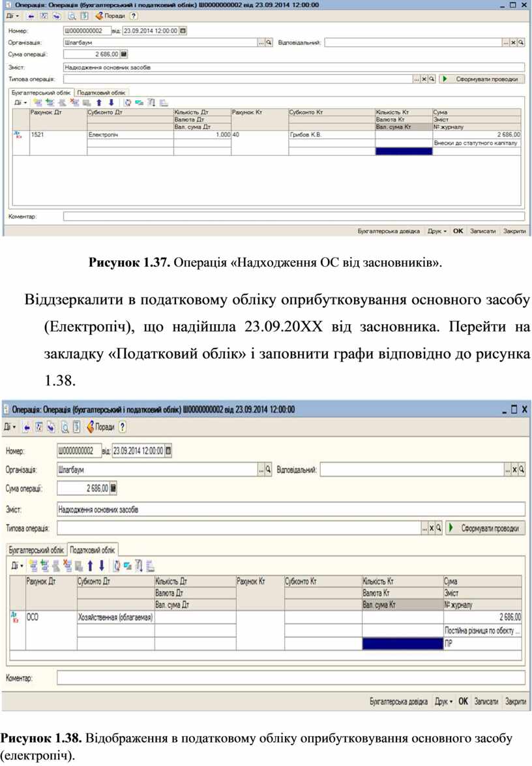This screenshot has width=532, height=766.
Task: Click the refresh icon in Figure 1.37 table toolbar
Action: pos(127,102)
